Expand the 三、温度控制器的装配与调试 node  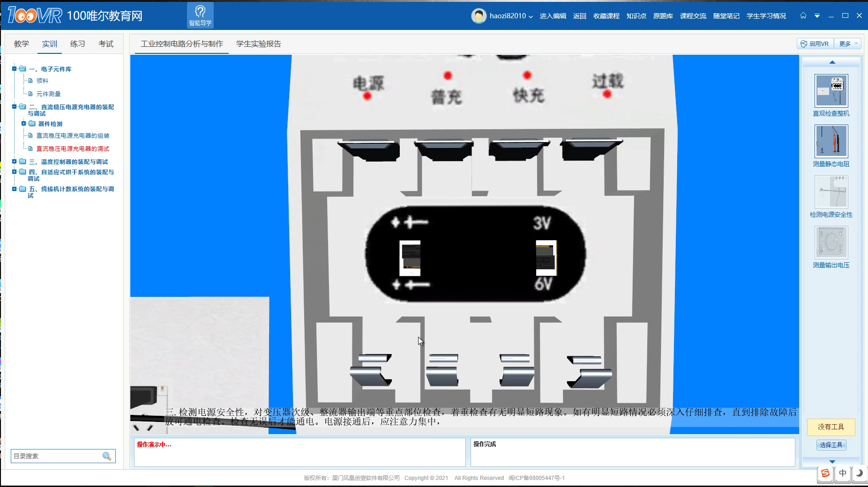14,162
